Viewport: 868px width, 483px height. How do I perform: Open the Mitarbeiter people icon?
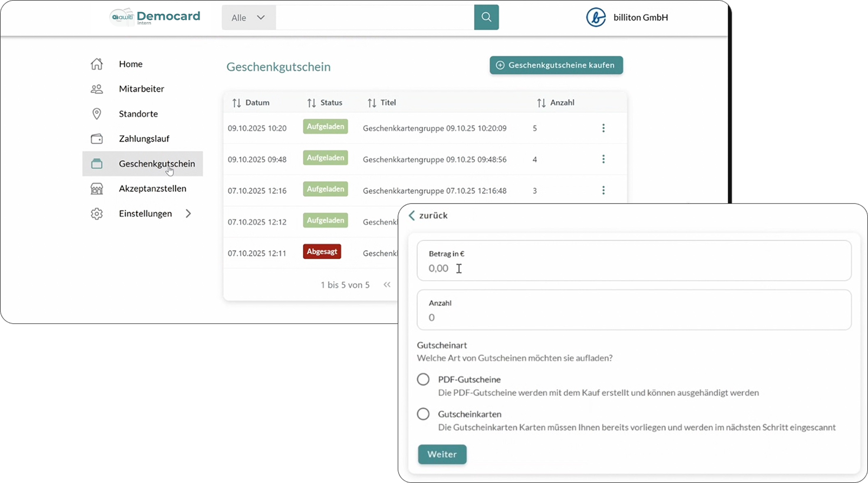coord(97,89)
